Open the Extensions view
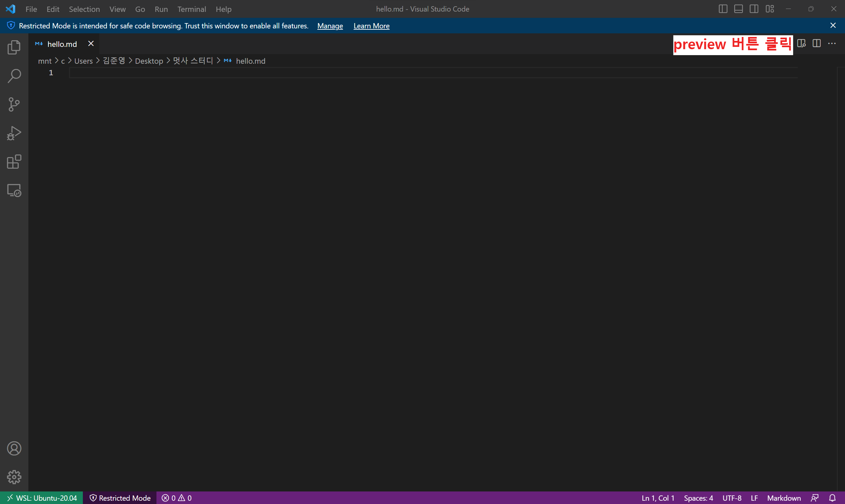845x504 pixels. point(14,162)
